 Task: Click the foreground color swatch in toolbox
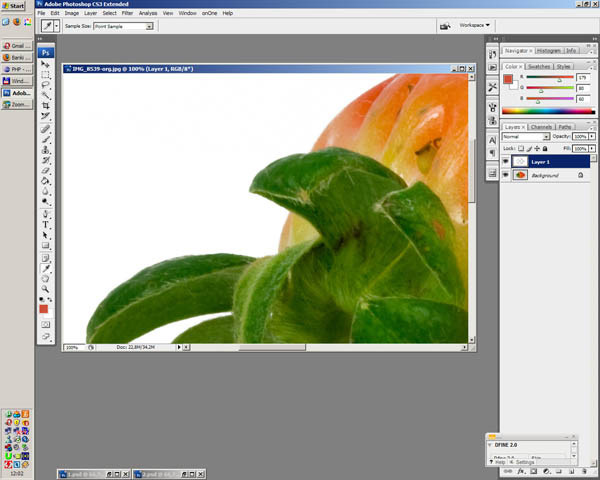coord(44,310)
